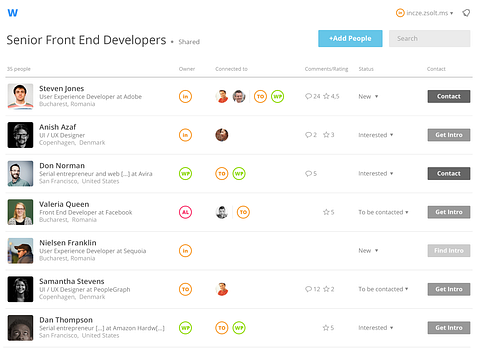Screen dimensions: 480x360
Task: Click the pink AL owner badge for Valeria Queen
Action: (x=185, y=212)
